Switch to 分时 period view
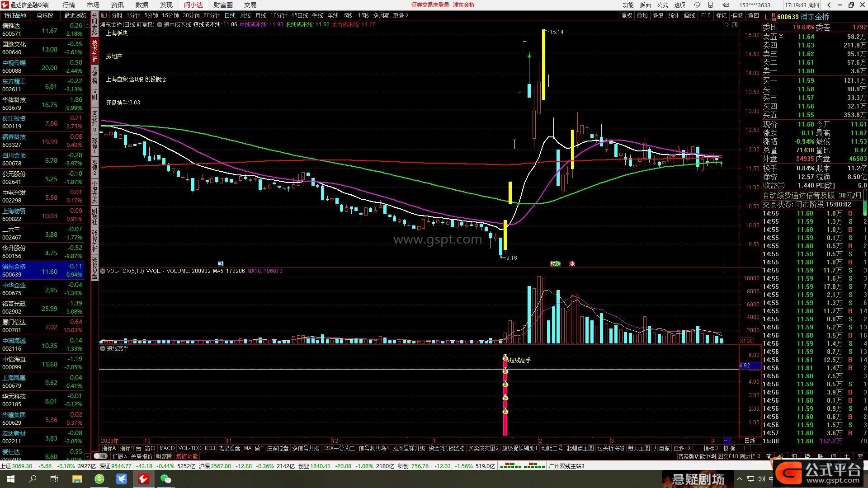The width and height of the screenshot is (868, 488). click(x=117, y=15)
